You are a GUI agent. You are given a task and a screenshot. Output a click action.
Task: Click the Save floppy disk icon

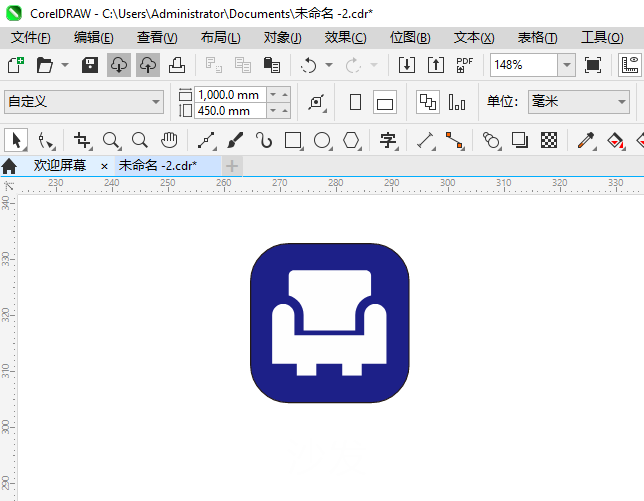pos(90,65)
